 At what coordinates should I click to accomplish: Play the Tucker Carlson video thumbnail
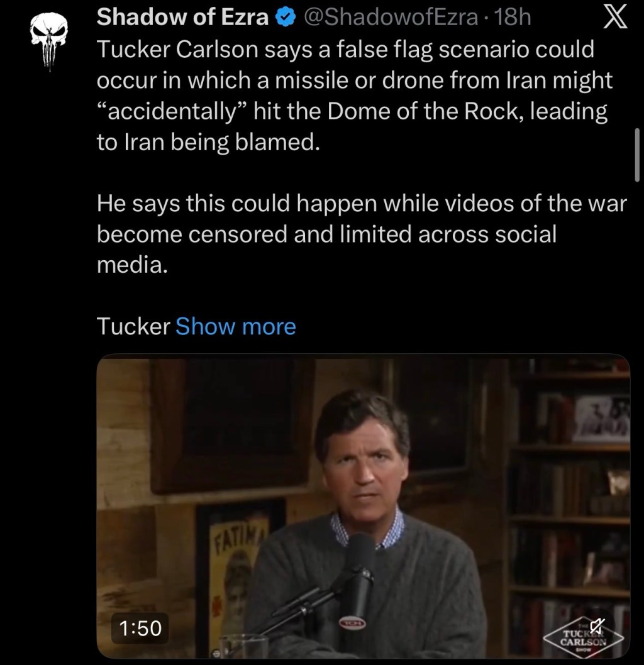coord(363,506)
